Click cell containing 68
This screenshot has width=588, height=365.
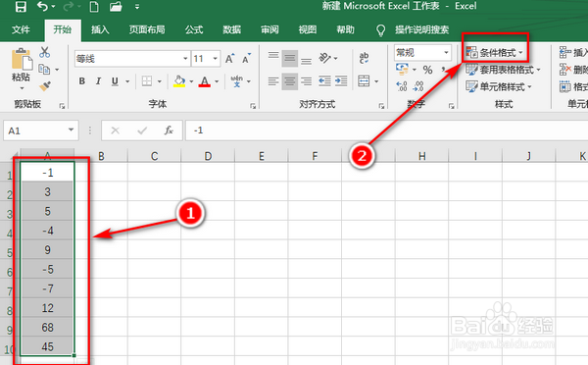click(47, 328)
